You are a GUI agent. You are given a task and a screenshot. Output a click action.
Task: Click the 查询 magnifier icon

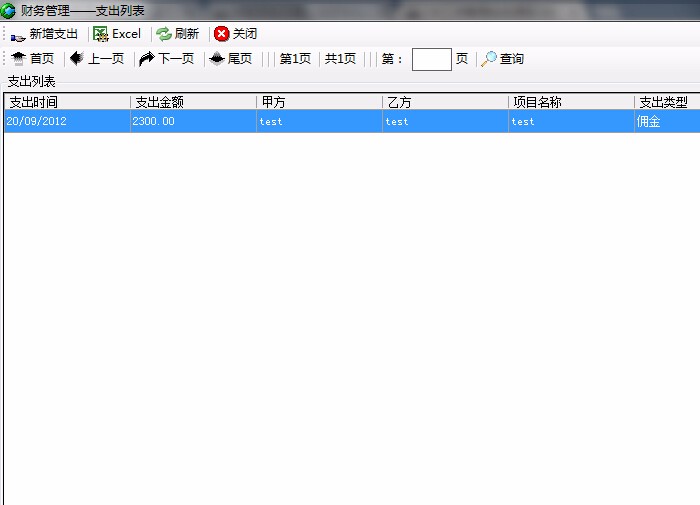tap(489, 58)
